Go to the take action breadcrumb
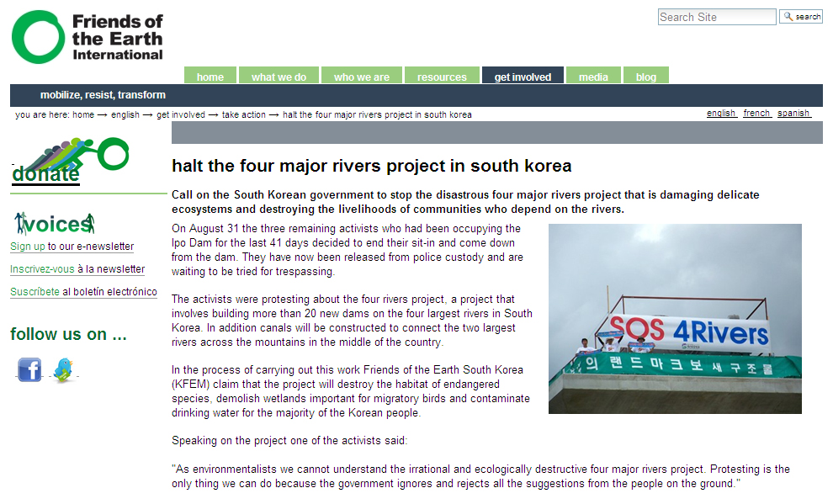Screen dimensions: 833x504 pyautogui.click(x=244, y=114)
